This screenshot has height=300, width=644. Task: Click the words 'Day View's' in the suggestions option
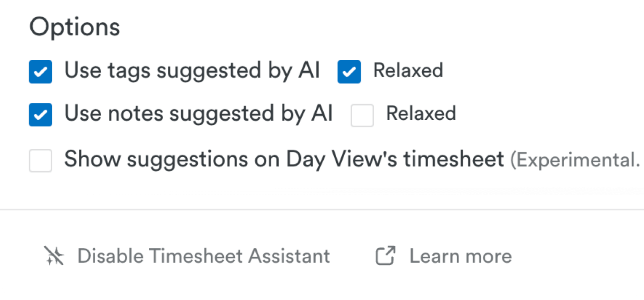340,160
